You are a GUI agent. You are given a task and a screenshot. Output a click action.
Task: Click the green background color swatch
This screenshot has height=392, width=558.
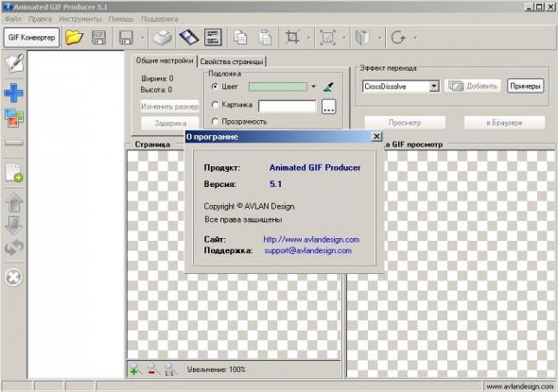(x=277, y=86)
